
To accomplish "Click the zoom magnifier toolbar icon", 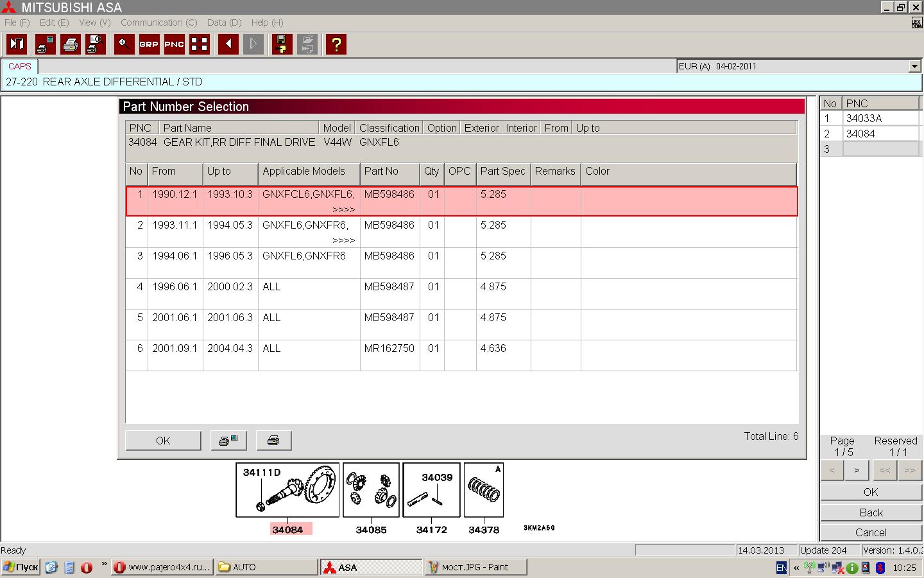I will [124, 44].
